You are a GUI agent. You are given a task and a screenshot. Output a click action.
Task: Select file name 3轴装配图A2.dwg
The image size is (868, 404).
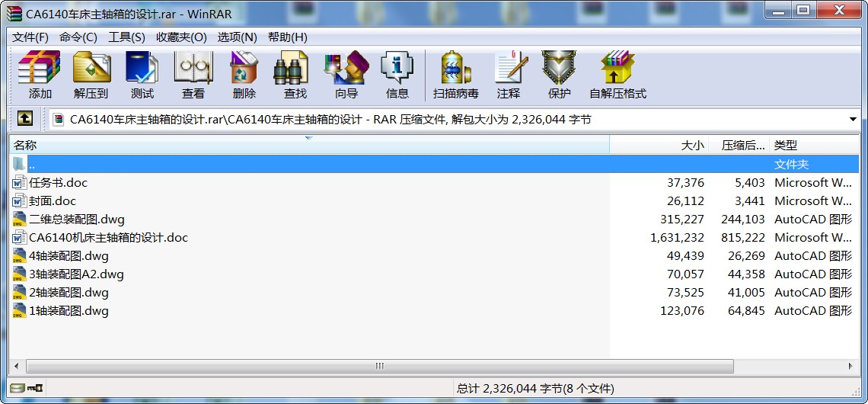76,274
